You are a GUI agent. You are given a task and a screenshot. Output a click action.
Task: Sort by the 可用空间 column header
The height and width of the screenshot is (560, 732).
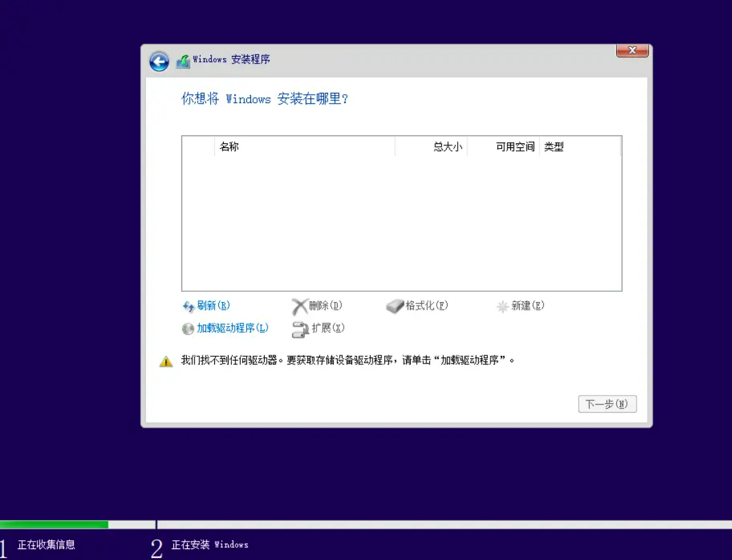tap(503, 147)
